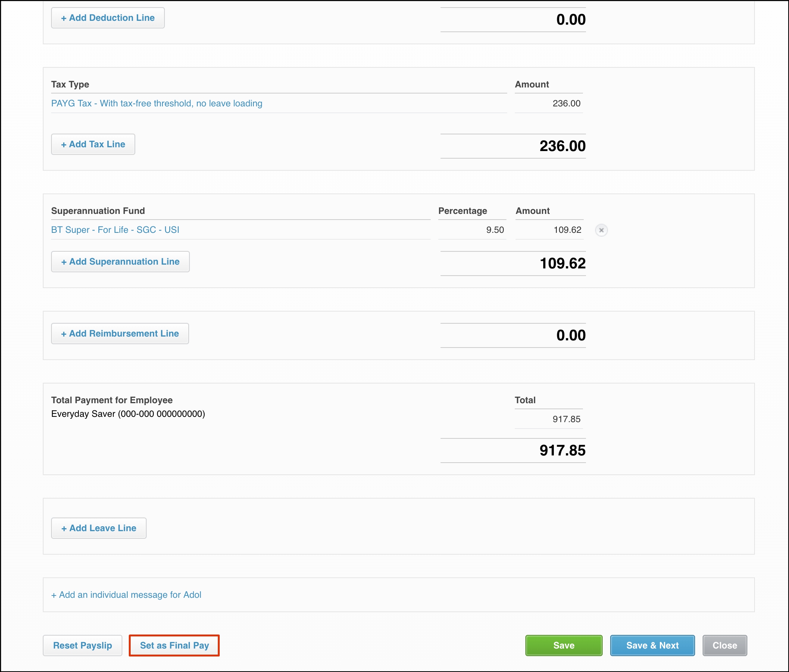This screenshot has width=789, height=672.
Task: Click Add Tax Line button
Action: coord(93,144)
